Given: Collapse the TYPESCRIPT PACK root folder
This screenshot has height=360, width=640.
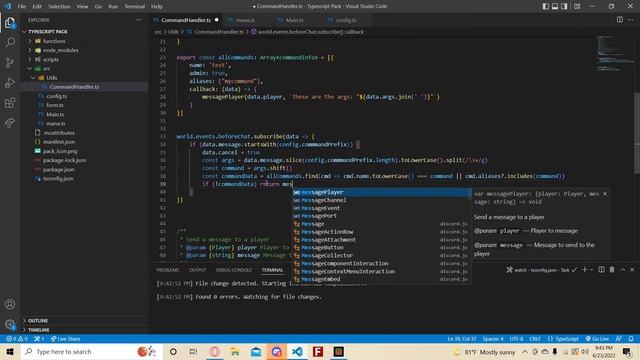Looking at the screenshot, I should (84, 31).
